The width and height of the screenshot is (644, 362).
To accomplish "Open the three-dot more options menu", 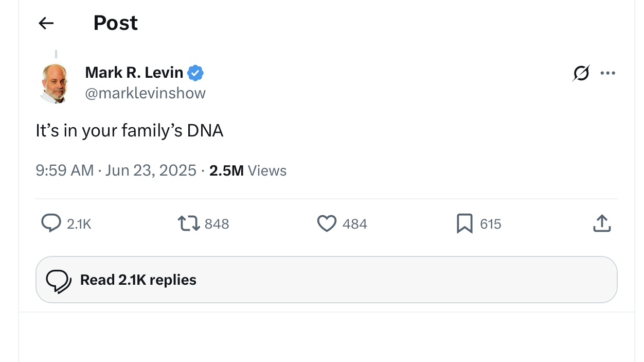I will (608, 73).
